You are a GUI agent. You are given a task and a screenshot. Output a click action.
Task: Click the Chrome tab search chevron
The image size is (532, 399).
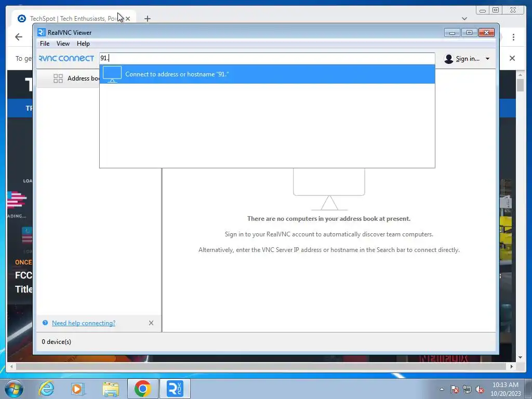click(464, 19)
